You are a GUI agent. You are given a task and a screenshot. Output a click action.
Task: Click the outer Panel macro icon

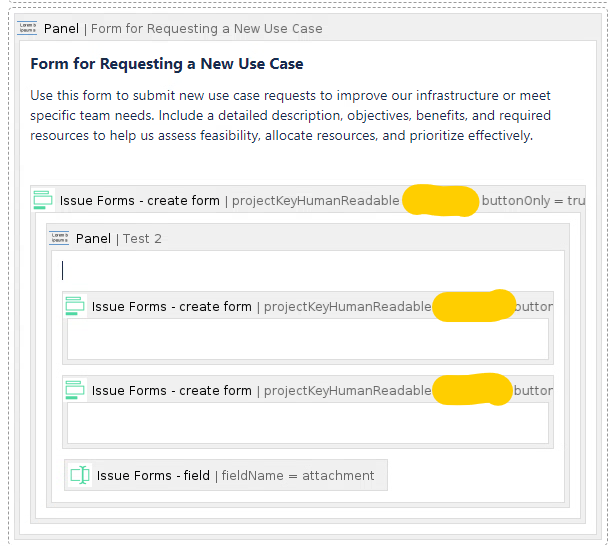(x=27, y=28)
